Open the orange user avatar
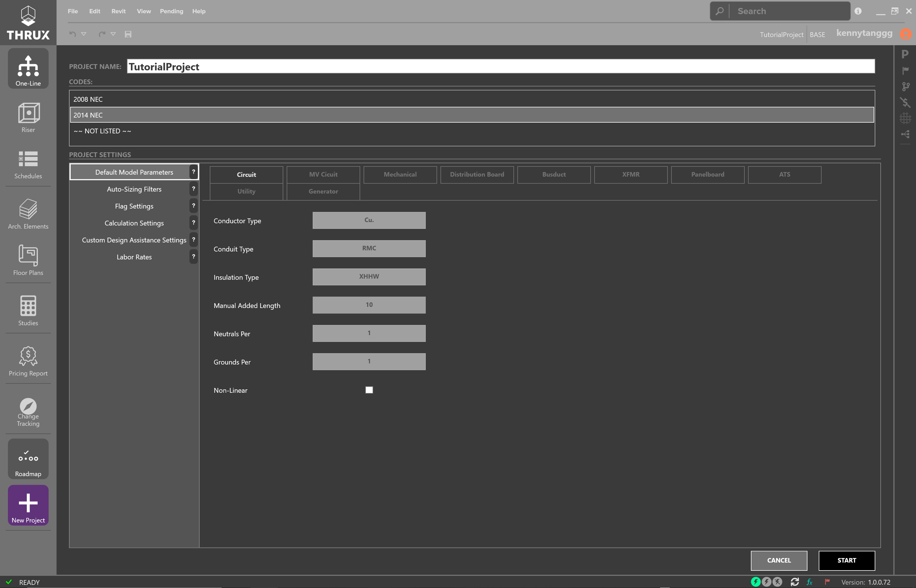Viewport: 916px width, 588px height. click(906, 34)
